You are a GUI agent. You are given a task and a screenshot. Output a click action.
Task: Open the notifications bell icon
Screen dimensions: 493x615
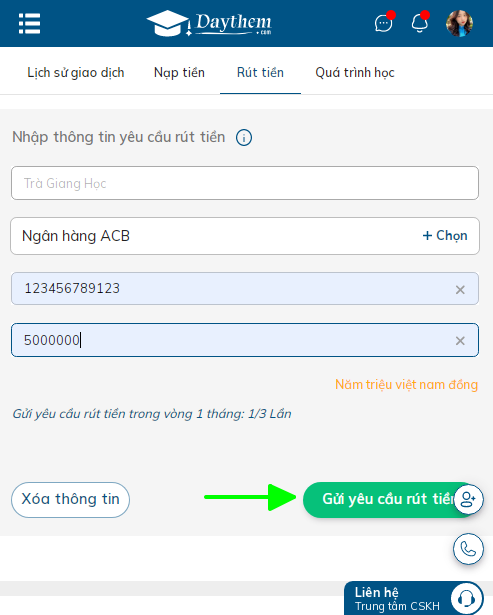(419, 23)
